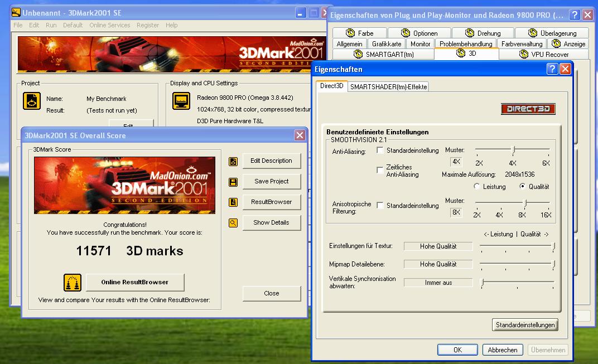This screenshot has height=364, width=598.
Task: Click the Anti-Aliasing Muster slider handle
Action: coord(513,150)
